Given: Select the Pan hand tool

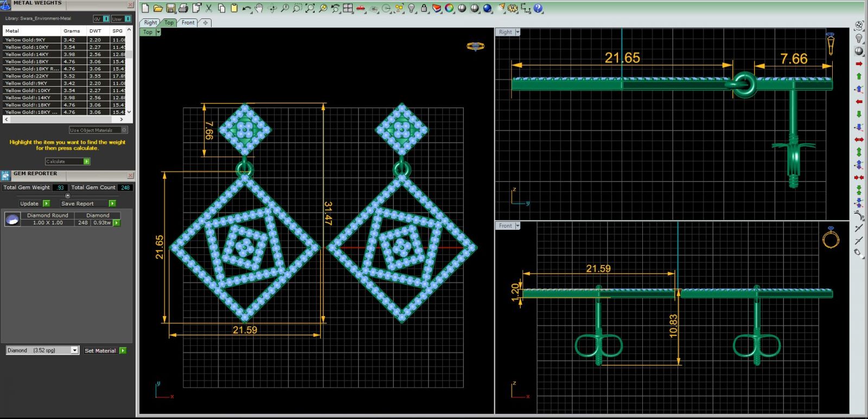Looking at the screenshot, I should point(259,8).
